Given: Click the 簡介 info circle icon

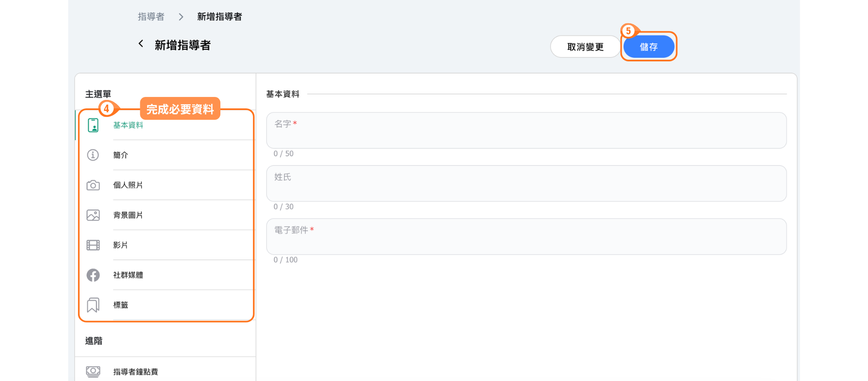Looking at the screenshot, I should [93, 155].
